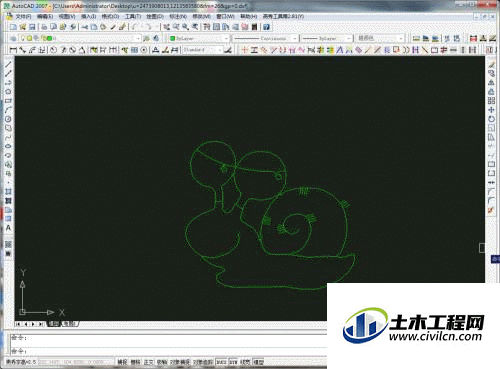Image resolution: width=500 pixels, height=369 pixels.
Task: Click the green ByLayer color swatch
Action: (x=172, y=39)
